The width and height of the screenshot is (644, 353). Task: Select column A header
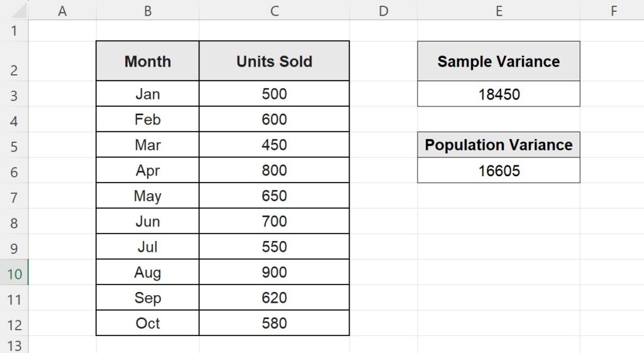pyautogui.click(x=62, y=10)
